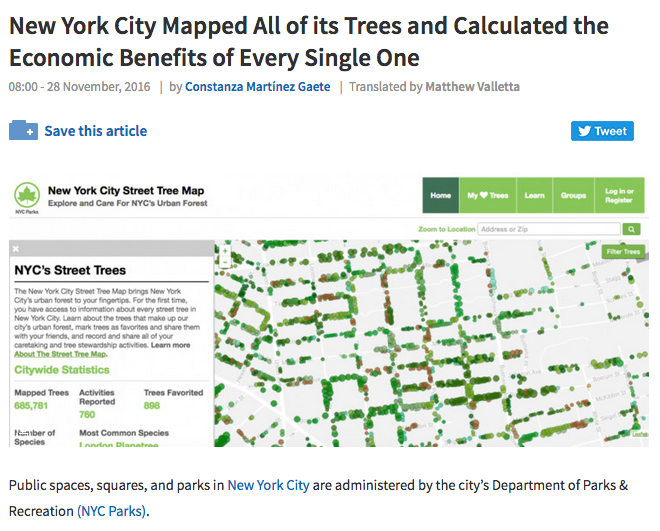Viewport: 660px width, 531px height.
Task: Open the Groups tab
Action: click(573, 195)
